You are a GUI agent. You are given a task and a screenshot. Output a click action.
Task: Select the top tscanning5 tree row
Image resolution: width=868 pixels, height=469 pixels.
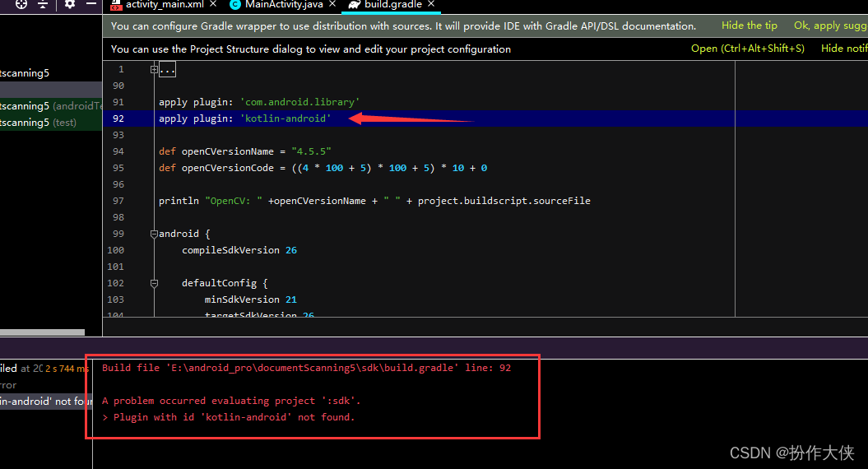(51, 73)
